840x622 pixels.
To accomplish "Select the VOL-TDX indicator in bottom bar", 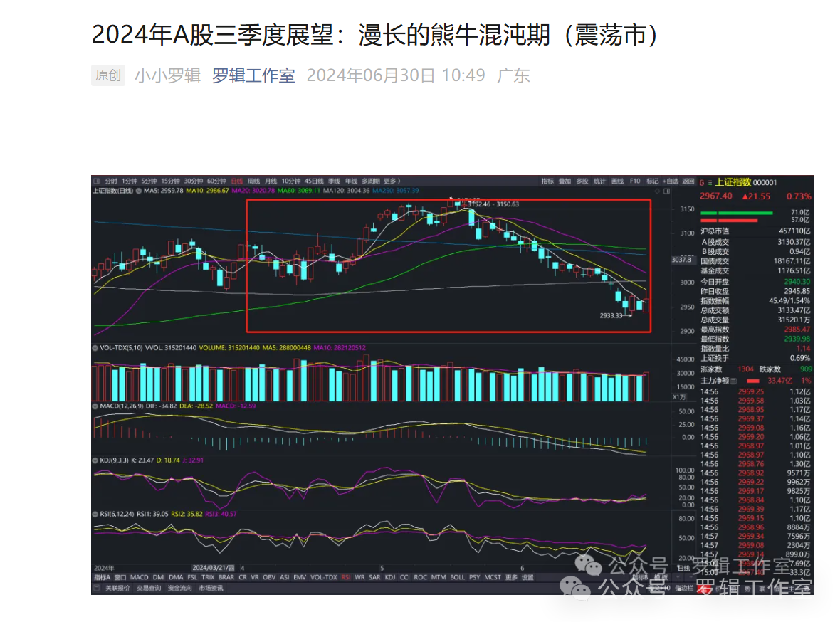I will 324,578.
